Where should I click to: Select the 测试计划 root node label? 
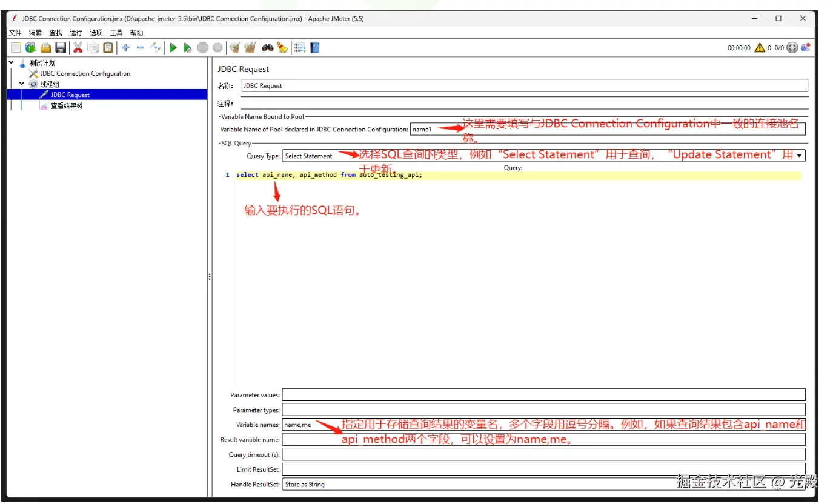[x=42, y=63]
